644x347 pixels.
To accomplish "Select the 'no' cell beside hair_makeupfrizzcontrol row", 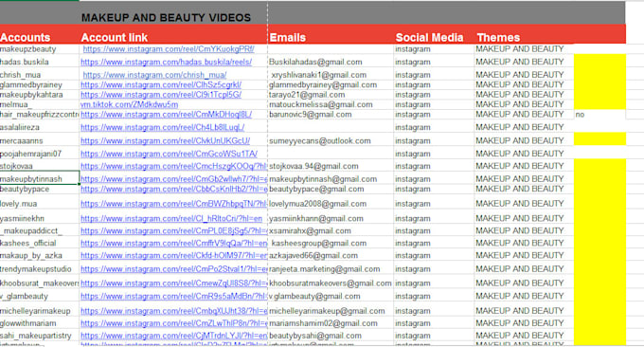I will pos(599,115).
